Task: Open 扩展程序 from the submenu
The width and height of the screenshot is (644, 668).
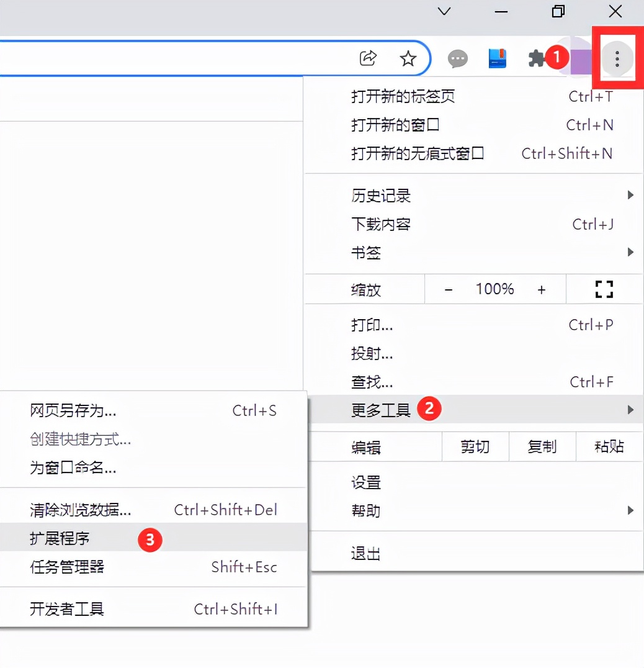Action: tap(153, 538)
